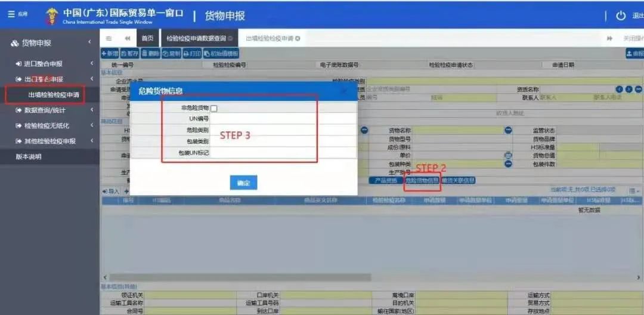This screenshot has height=315, width=644.
Task: Expand the 检验检疫无纸化 sidebar section
Action: click(x=49, y=126)
